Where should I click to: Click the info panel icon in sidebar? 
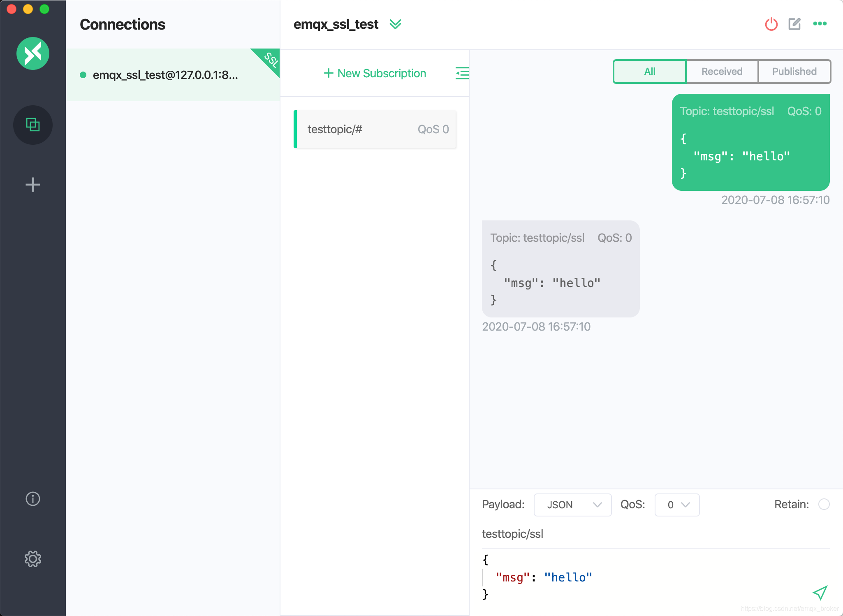33,498
